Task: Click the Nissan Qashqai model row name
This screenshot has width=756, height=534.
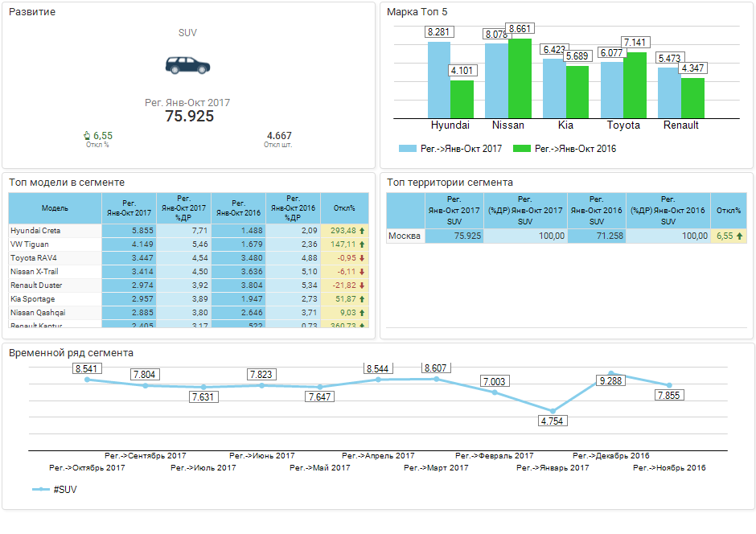Action: [x=38, y=313]
